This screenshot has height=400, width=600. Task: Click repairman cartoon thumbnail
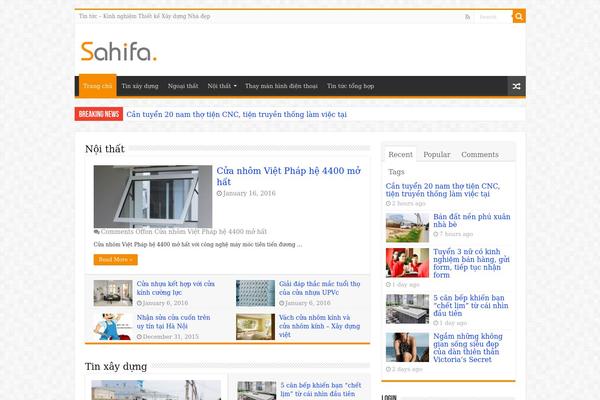pos(113,327)
